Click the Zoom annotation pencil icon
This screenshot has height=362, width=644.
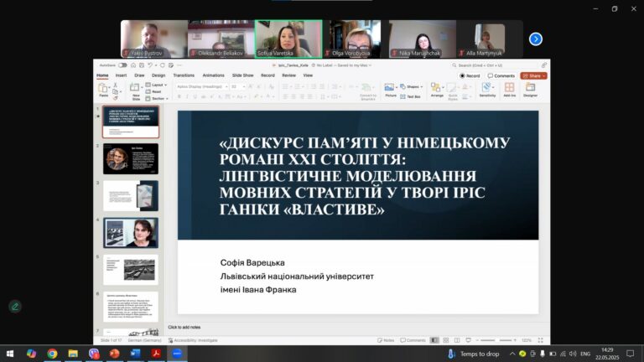click(15, 306)
